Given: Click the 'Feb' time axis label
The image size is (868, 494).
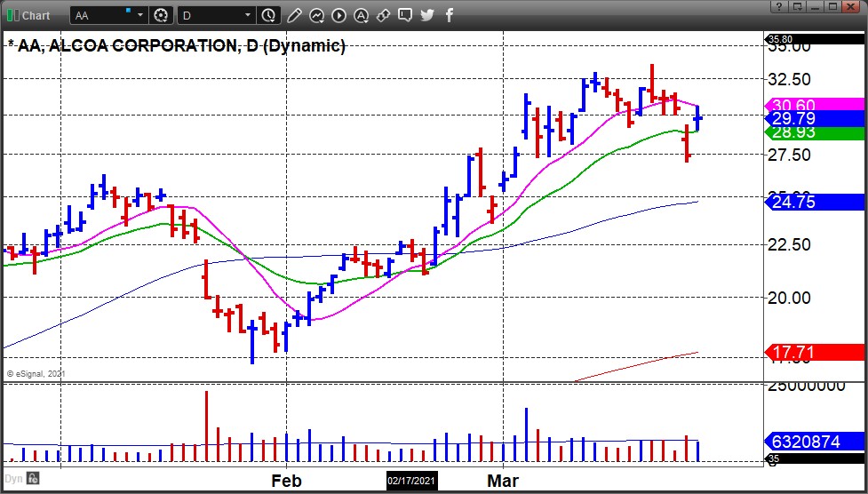Looking at the screenshot, I should pos(286,480).
